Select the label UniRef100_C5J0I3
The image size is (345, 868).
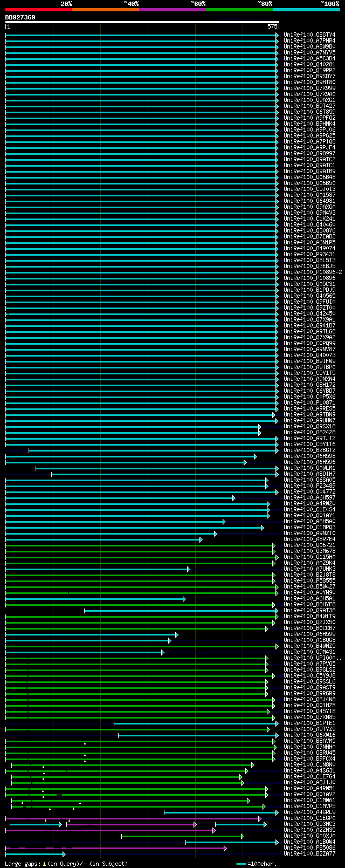coord(309,189)
